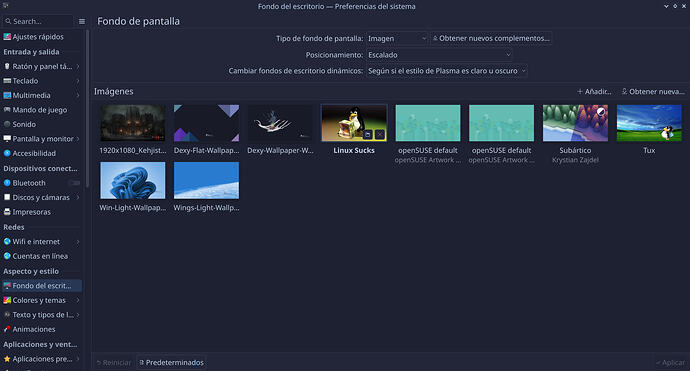Viewport: 690px width, 371px height.
Task: Open the Cambiar fondos de escritorio dinámicos dropdown
Action: pyautogui.click(x=447, y=71)
